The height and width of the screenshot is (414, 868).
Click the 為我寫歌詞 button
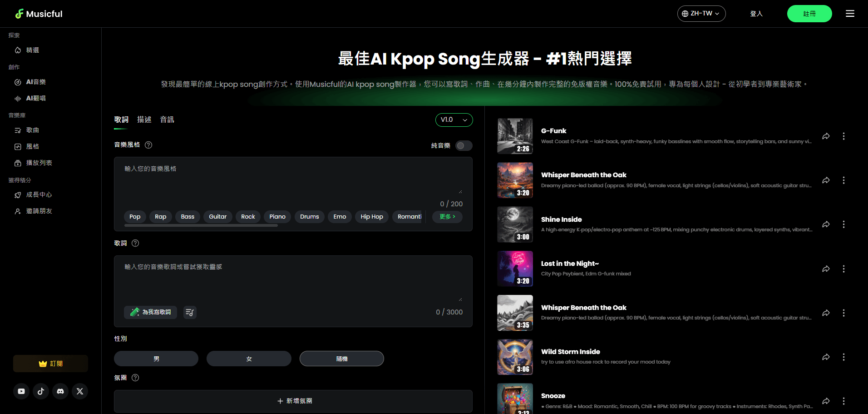coord(150,312)
